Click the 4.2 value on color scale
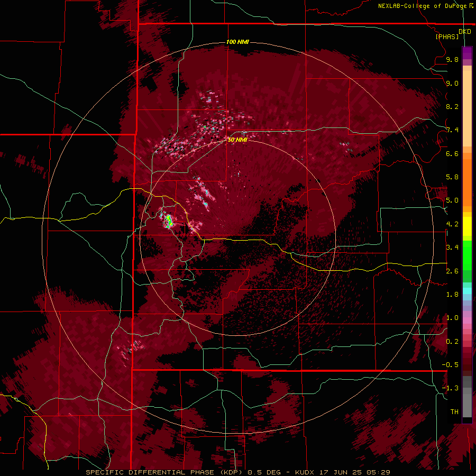 452,224
